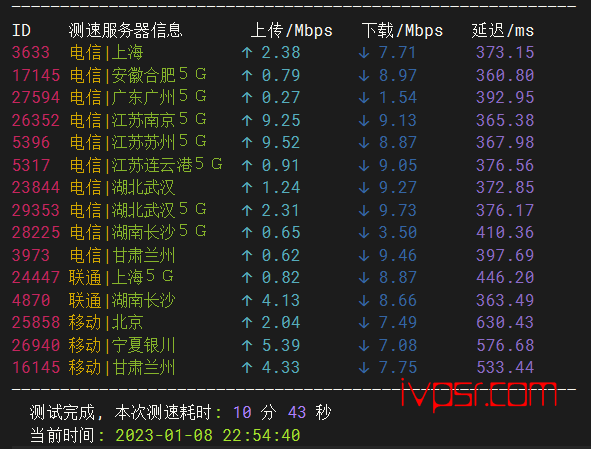This screenshot has height=449, width=591.
Task: Select server ID 28225
Action: pos(36,232)
